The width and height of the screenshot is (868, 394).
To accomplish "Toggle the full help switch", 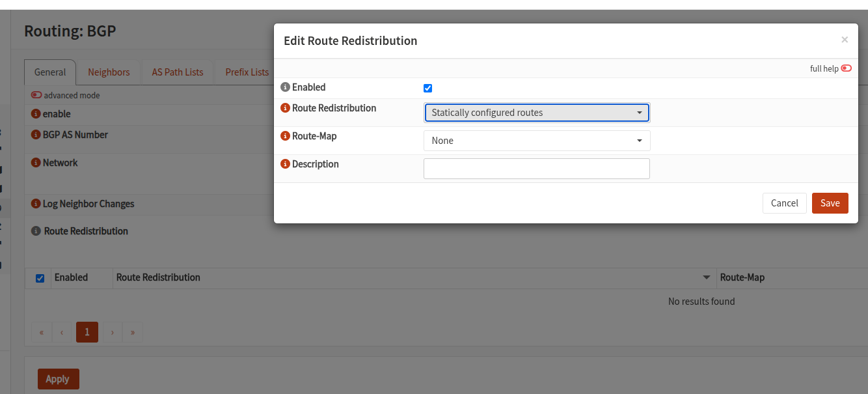I will click(847, 68).
